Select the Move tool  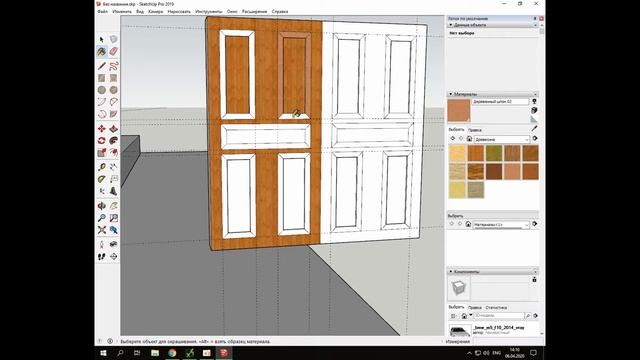102,129
